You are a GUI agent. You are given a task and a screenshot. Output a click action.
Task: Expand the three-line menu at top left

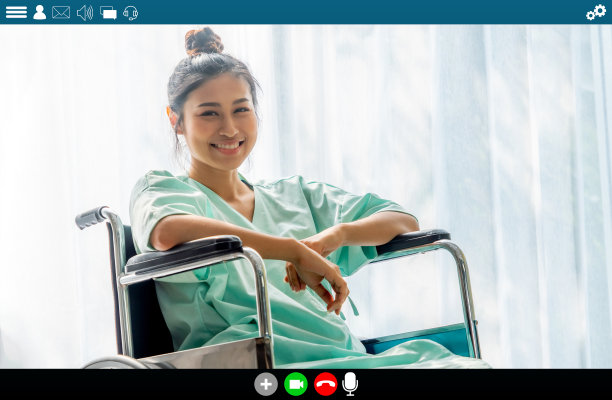click(x=16, y=12)
